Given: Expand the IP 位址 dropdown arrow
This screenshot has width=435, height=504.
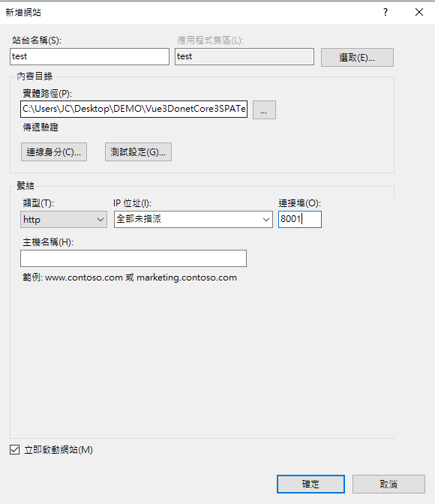Looking at the screenshot, I should (x=266, y=220).
